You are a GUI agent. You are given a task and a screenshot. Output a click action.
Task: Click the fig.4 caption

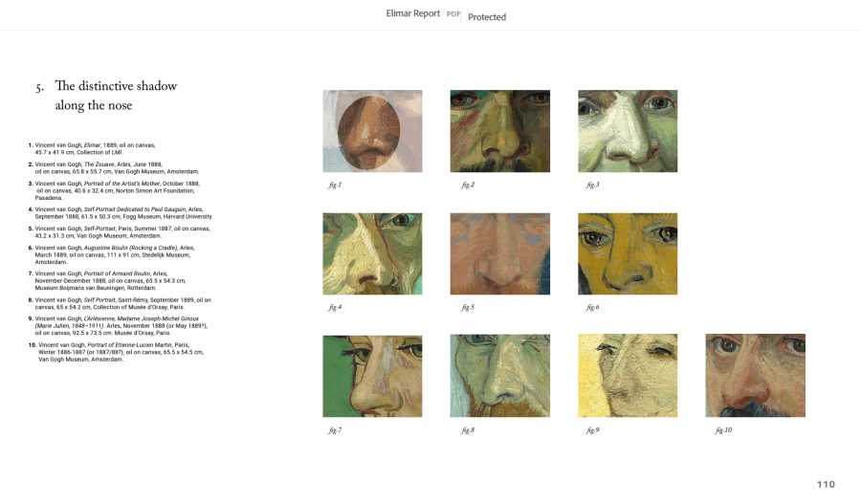[x=335, y=307]
